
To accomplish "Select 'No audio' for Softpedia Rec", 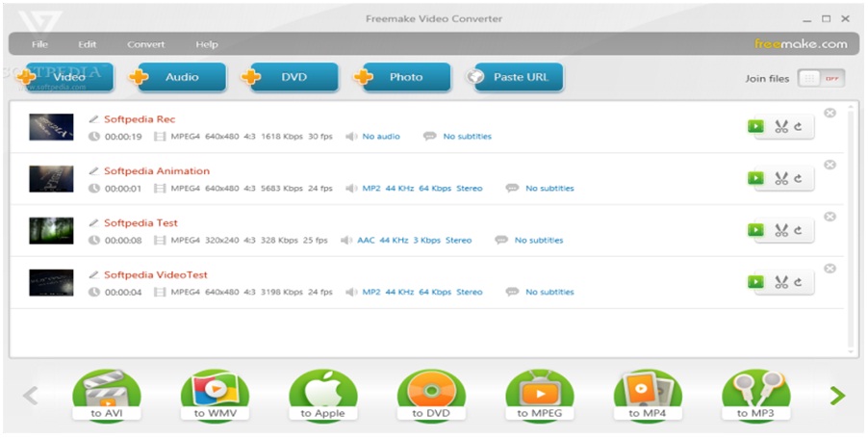I will tap(381, 137).
